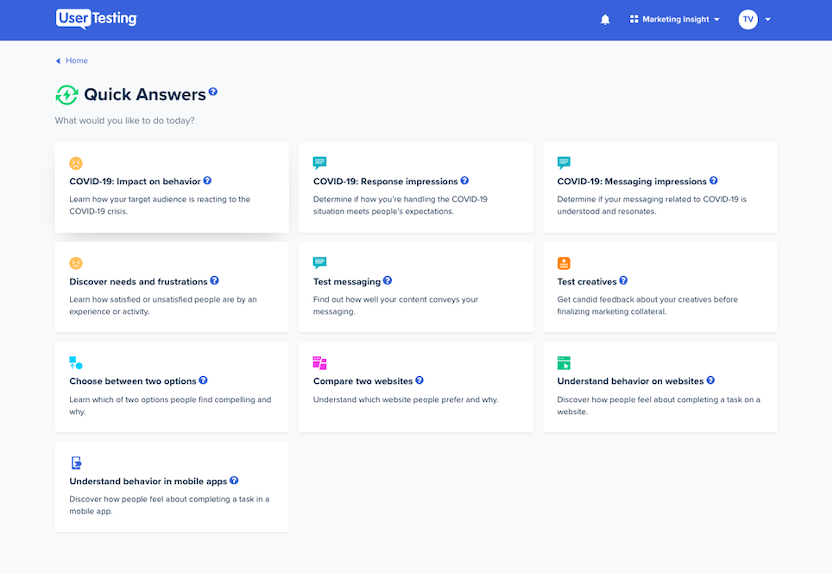Click 'Get candid feedback about your creatives' text

tap(647, 306)
